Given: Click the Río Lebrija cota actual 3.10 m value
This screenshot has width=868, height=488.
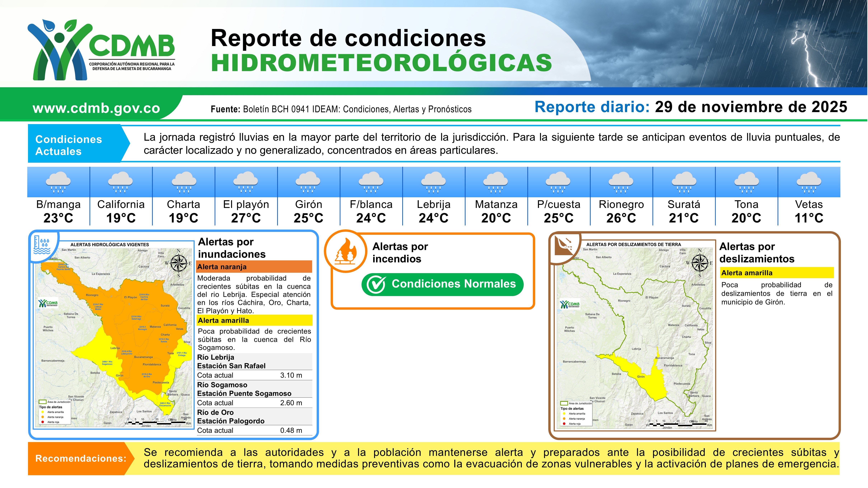Looking at the screenshot, I should coord(291,375).
